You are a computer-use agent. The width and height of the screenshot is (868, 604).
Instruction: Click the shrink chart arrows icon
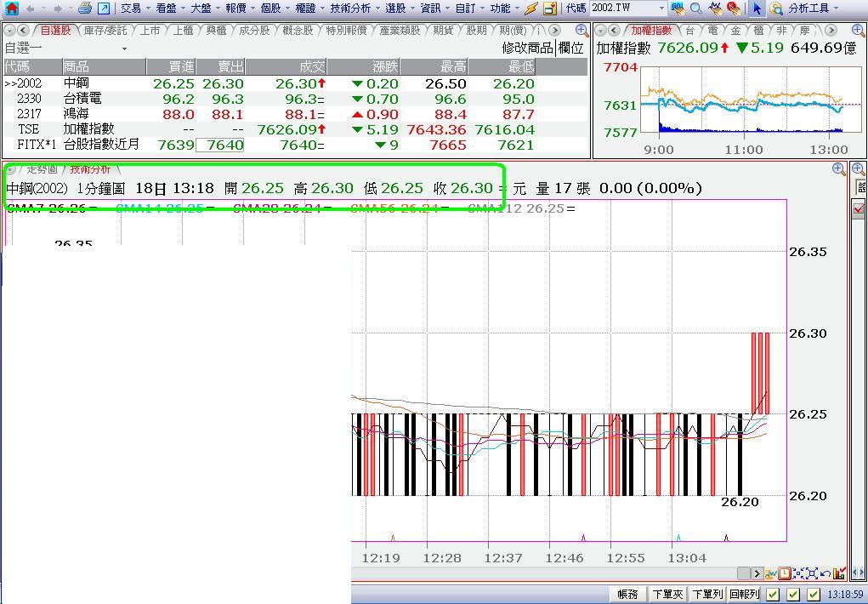(x=798, y=573)
